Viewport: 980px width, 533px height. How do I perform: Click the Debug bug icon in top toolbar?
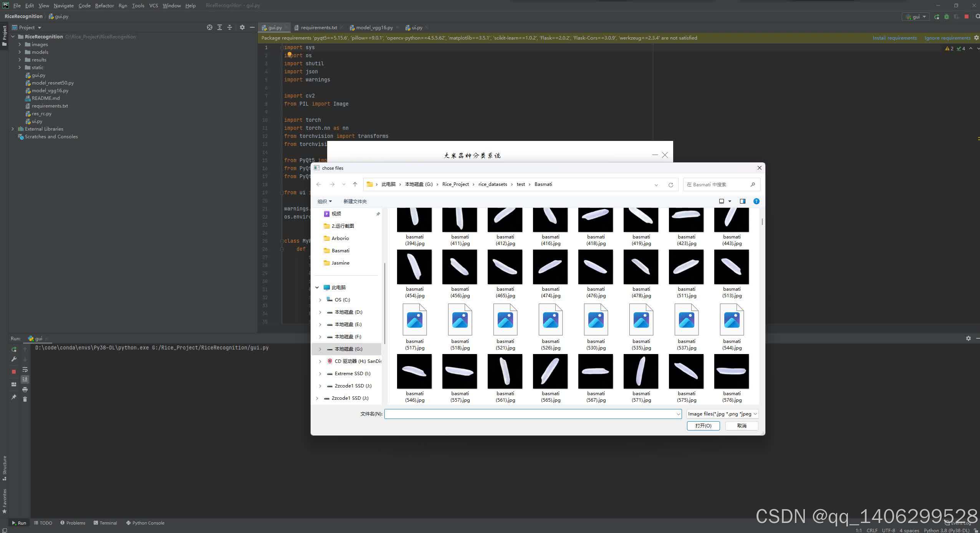(x=947, y=17)
